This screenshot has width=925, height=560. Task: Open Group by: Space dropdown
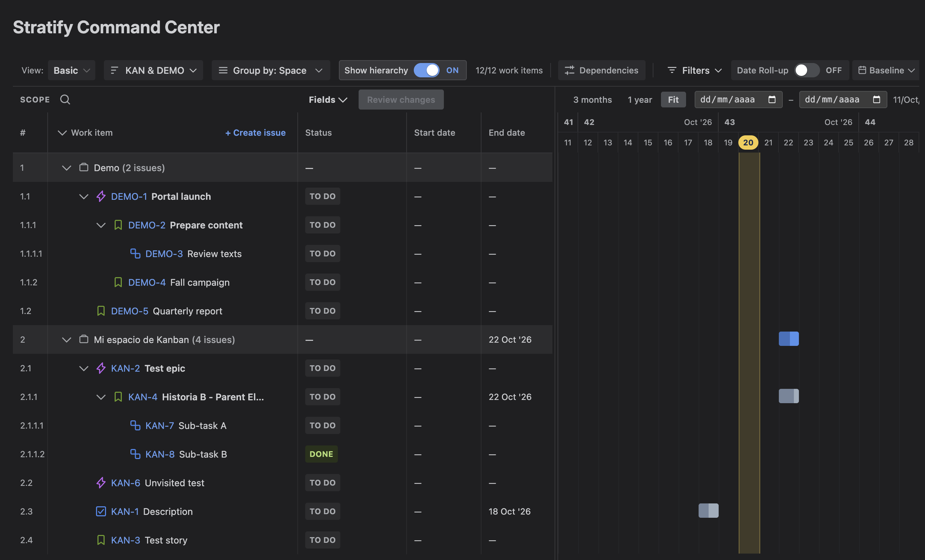pyautogui.click(x=271, y=70)
